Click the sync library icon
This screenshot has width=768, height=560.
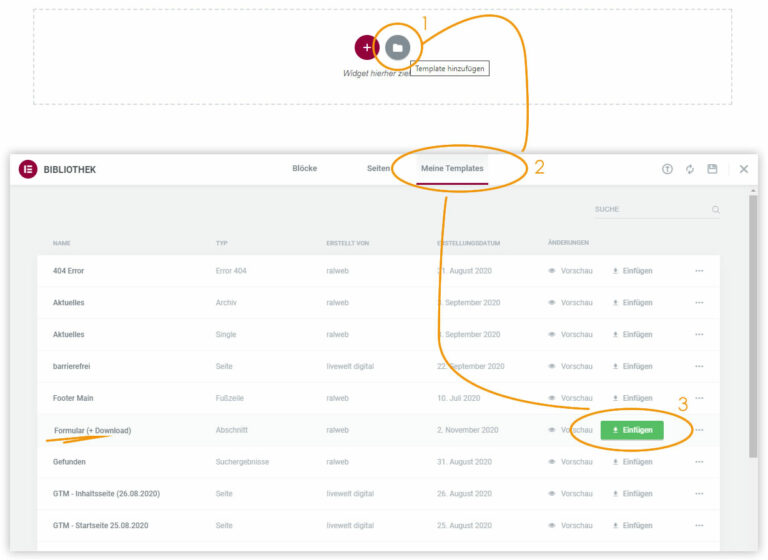pos(690,169)
